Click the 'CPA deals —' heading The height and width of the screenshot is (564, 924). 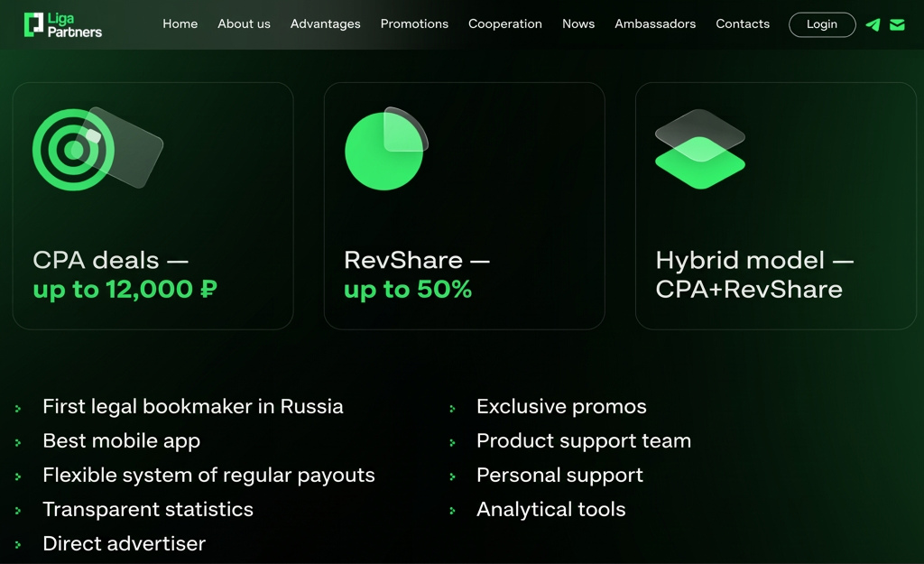110,260
